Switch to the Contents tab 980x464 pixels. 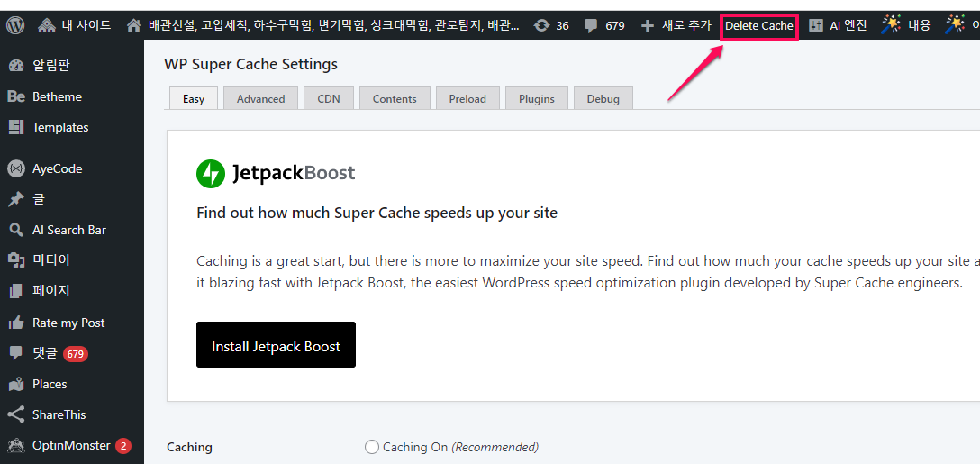point(395,99)
